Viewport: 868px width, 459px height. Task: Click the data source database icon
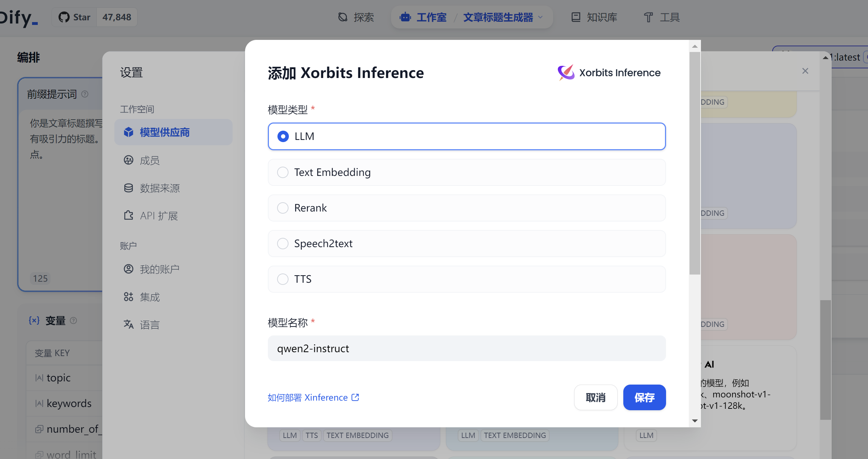point(129,188)
